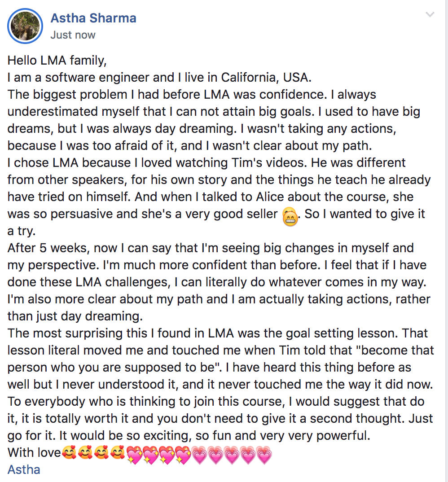448x482 pixels.
Task: Click the vertical scrollbar on the right edge
Action: coord(446,241)
